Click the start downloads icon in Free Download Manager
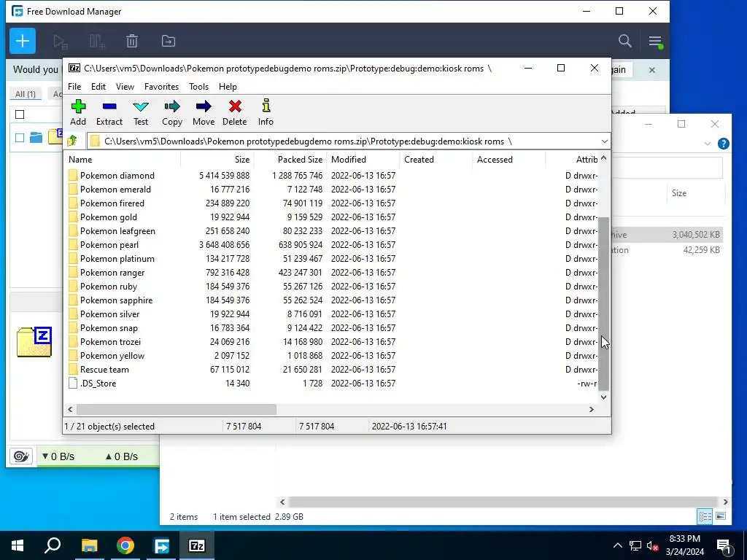The height and width of the screenshot is (560, 747). tap(61, 42)
